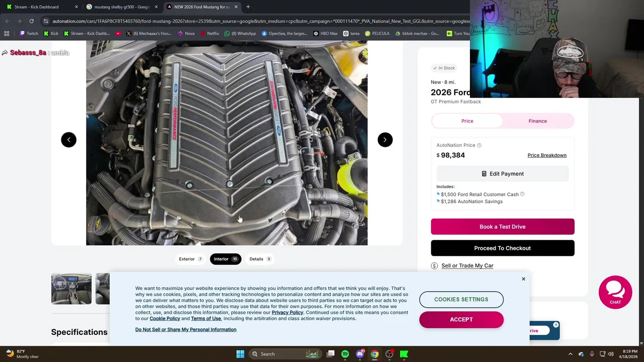The height and width of the screenshot is (362, 644).
Task: Open the Twitch bookmark
Action: (x=29, y=34)
